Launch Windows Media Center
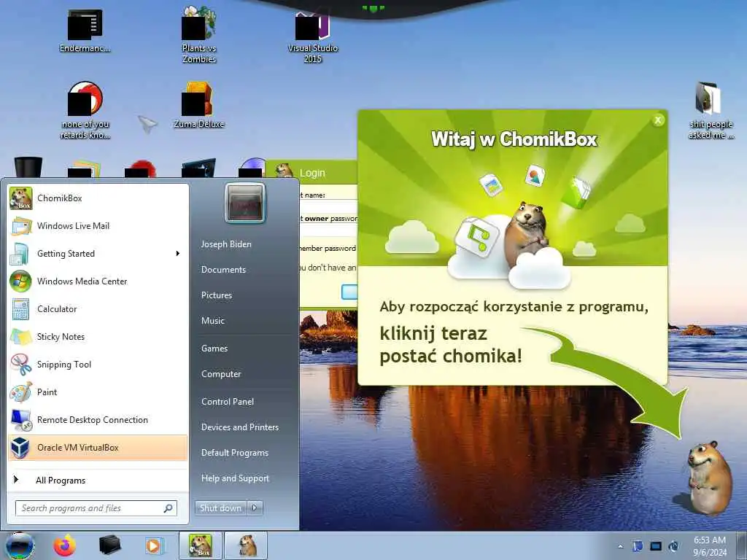This screenshot has width=747, height=560. point(98,281)
